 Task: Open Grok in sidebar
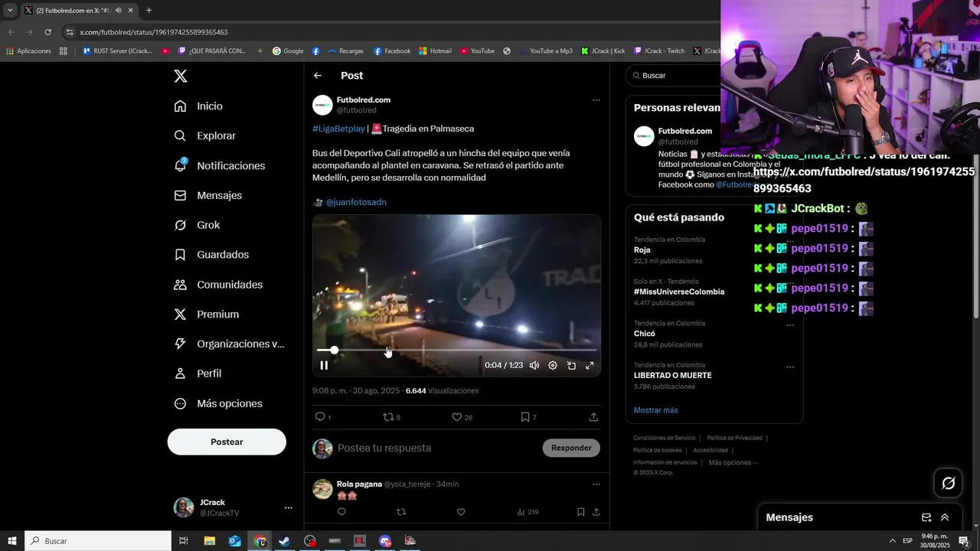pyautogui.click(x=198, y=225)
